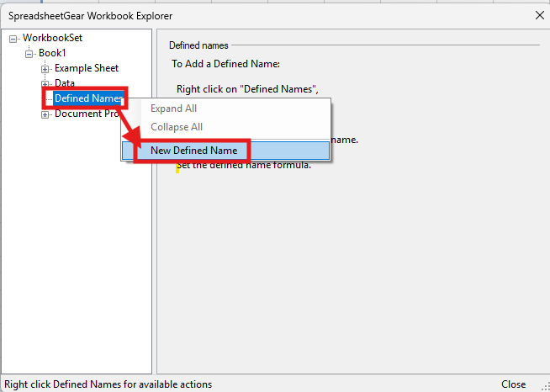Select the Book1 workbook item
This screenshot has height=392, width=550.
click(x=53, y=53)
